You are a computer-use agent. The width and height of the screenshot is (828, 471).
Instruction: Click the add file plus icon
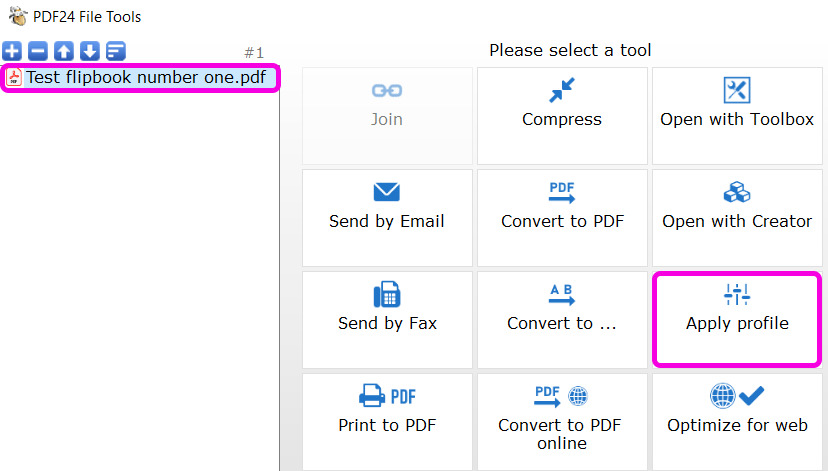point(12,51)
